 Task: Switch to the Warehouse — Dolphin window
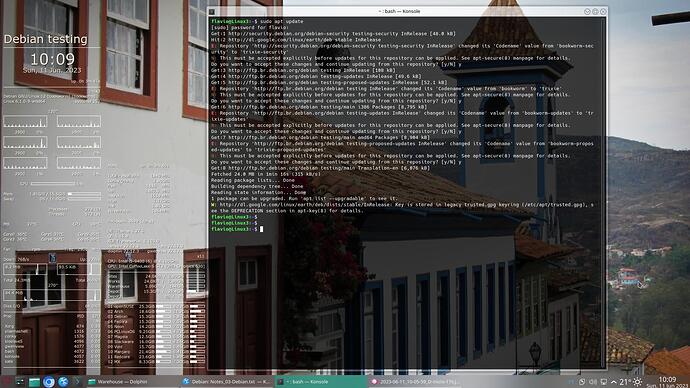click(132, 382)
